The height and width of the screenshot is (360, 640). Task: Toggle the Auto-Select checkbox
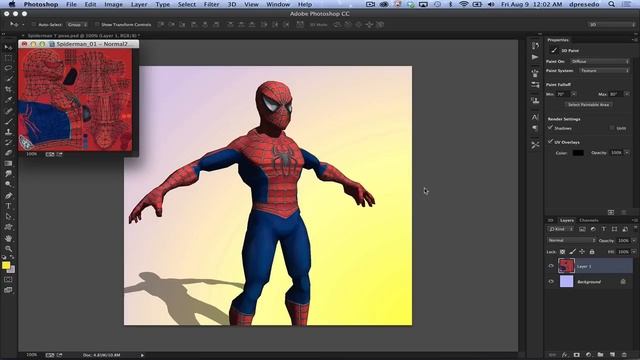coord(34,24)
